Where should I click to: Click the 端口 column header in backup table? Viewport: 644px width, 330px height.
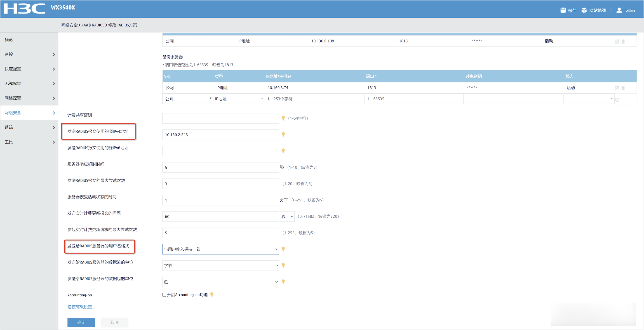pyautogui.click(x=371, y=76)
